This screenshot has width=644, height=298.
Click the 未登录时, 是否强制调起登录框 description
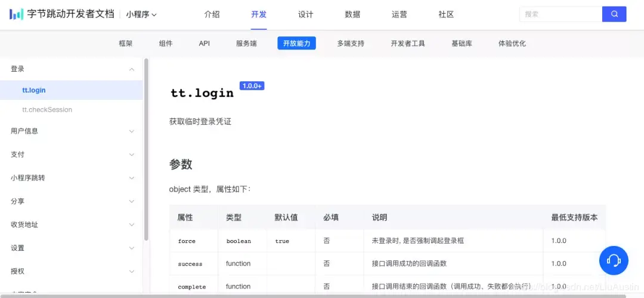click(x=417, y=241)
